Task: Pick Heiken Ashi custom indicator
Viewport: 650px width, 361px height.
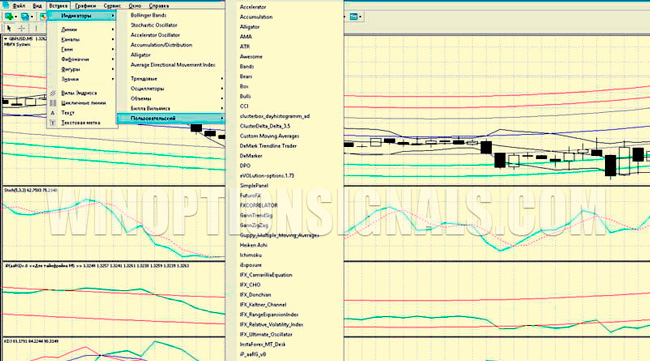Action: (254, 245)
